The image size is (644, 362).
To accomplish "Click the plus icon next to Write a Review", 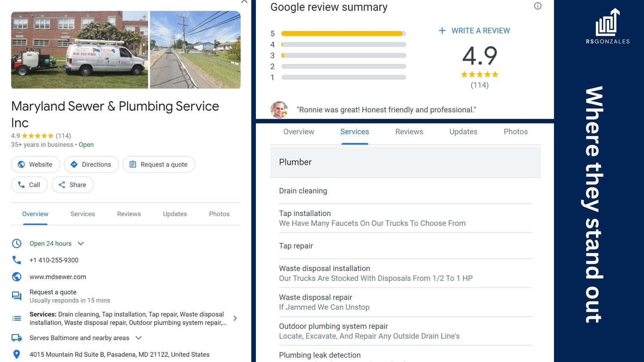I will 442,30.
